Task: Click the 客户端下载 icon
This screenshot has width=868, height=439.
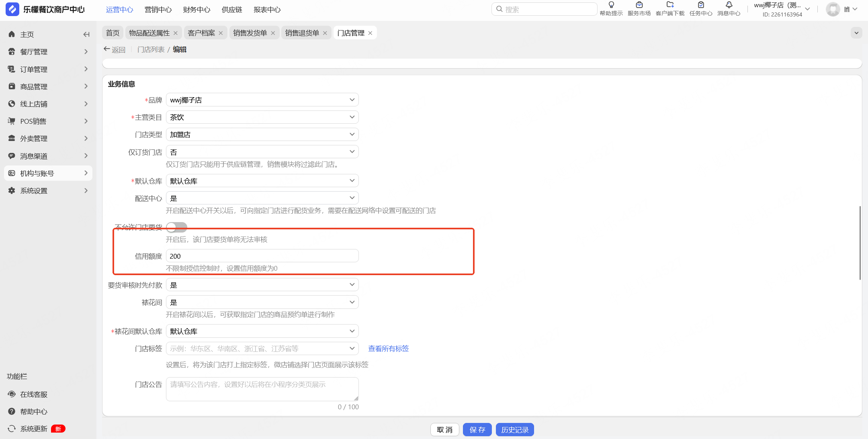Action: click(670, 5)
